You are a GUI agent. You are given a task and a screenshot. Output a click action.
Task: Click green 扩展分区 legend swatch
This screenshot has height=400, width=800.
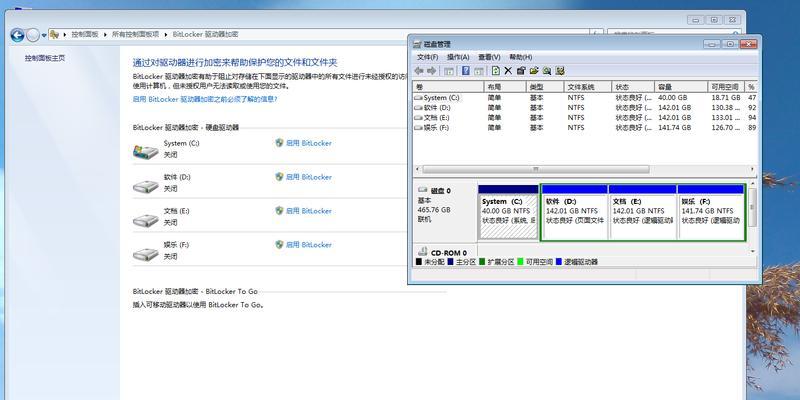482,262
